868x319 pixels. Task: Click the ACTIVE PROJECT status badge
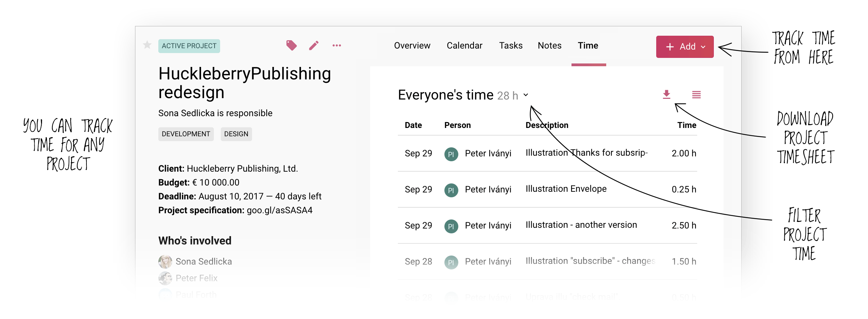click(x=189, y=46)
